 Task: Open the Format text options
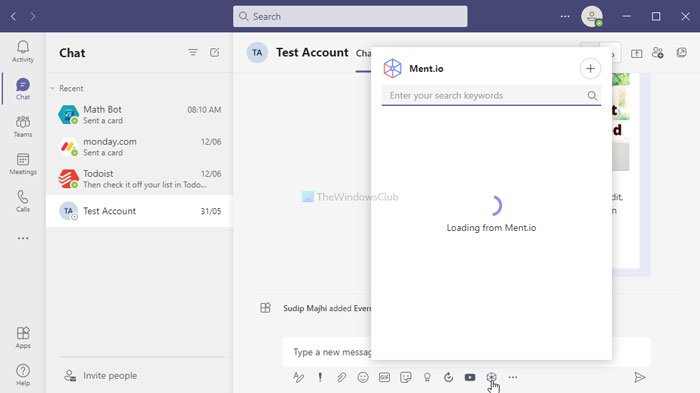click(299, 377)
